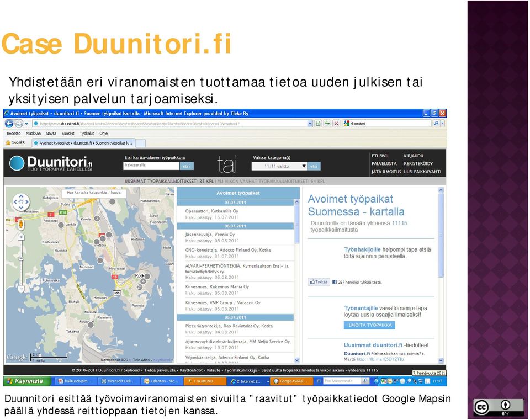Click the gray map marker near Kuusinen

tap(91, 325)
